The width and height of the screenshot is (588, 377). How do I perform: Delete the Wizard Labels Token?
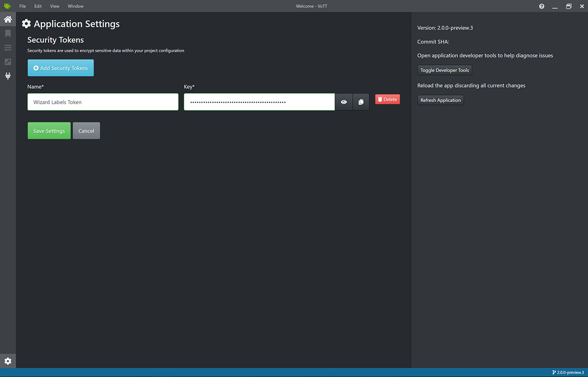tap(387, 99)
